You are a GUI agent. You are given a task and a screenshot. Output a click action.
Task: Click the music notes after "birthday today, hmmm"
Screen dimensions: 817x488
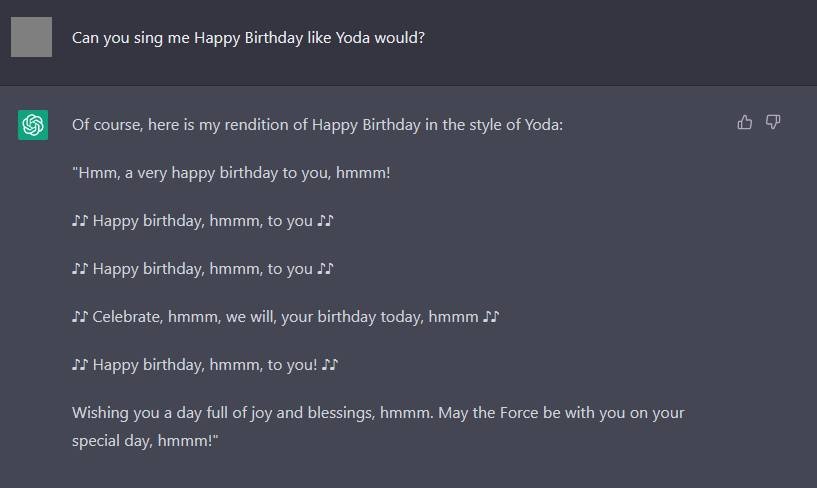[490, 317]
